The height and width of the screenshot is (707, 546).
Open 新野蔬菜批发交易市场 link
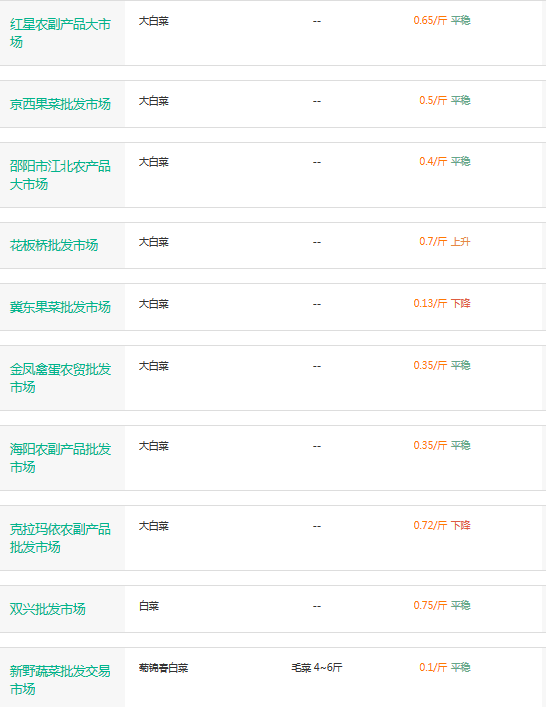(x=60, y=680)
